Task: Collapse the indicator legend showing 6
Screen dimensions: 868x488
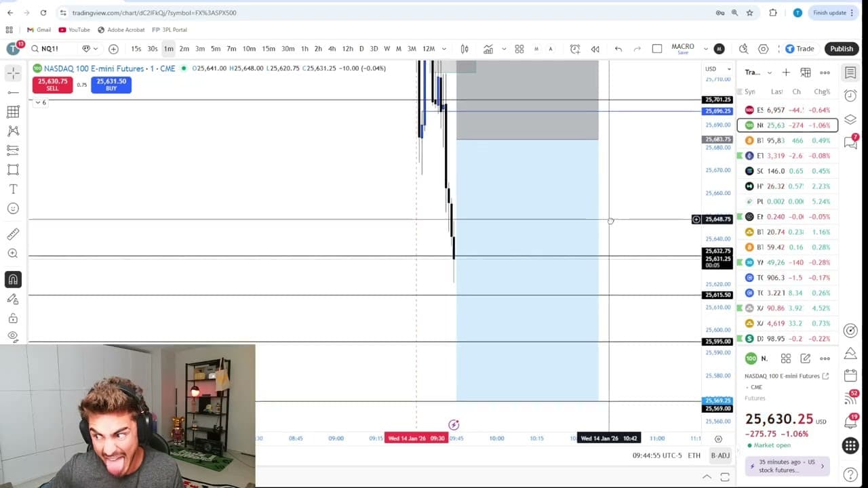Action: 41,102
